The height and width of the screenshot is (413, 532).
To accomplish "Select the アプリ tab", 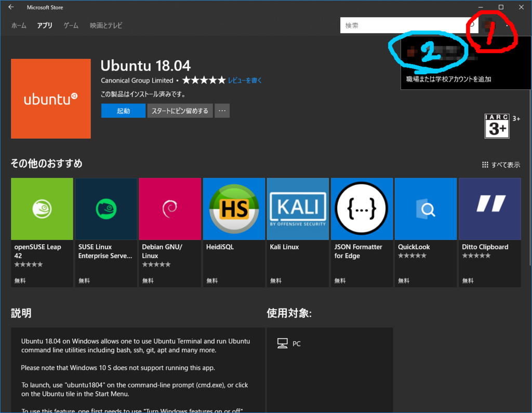I will (45, 25).
